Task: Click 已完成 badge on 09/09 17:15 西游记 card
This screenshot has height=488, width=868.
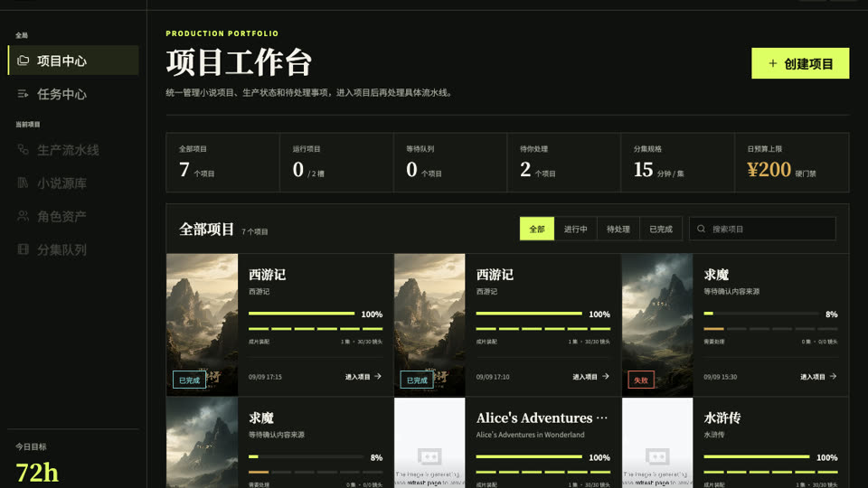Action: point(189,380)
